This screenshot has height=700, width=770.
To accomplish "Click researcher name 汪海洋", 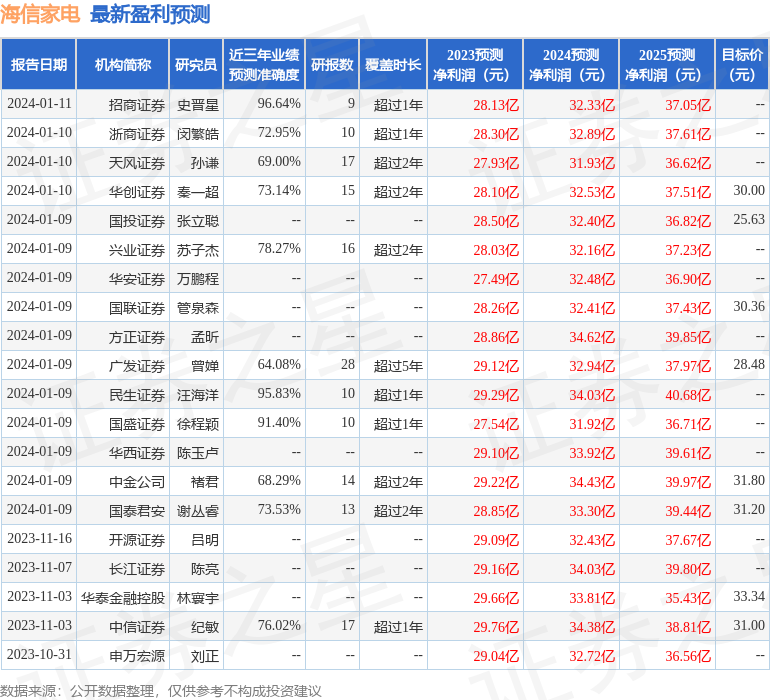I will [x=197, y=394].
